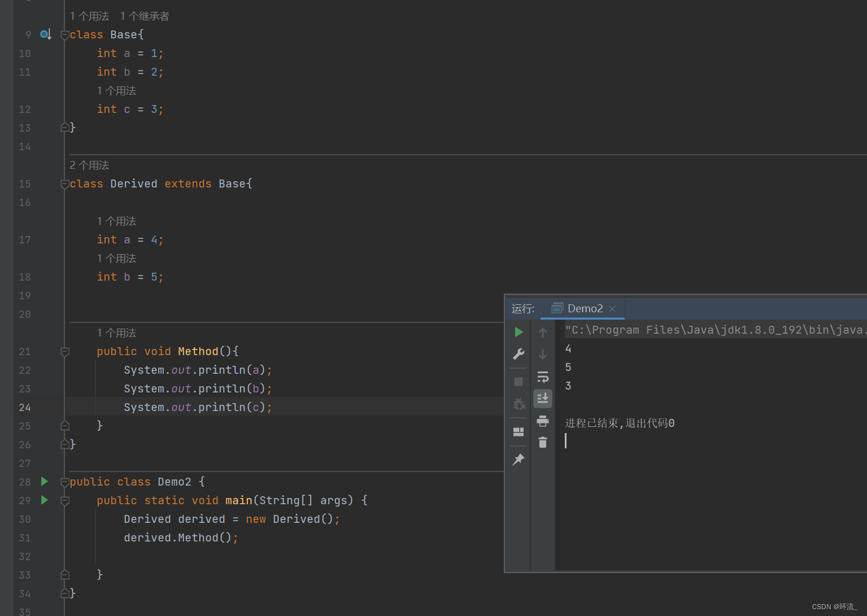Toggle soft-wrap in the console

(543, 377)
